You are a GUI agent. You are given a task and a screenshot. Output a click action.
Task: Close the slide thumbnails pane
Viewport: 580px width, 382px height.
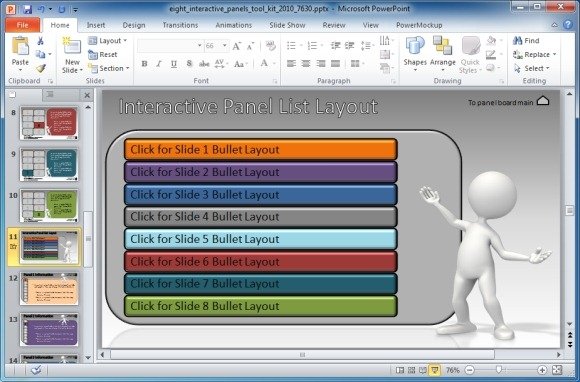coord(87,96)
